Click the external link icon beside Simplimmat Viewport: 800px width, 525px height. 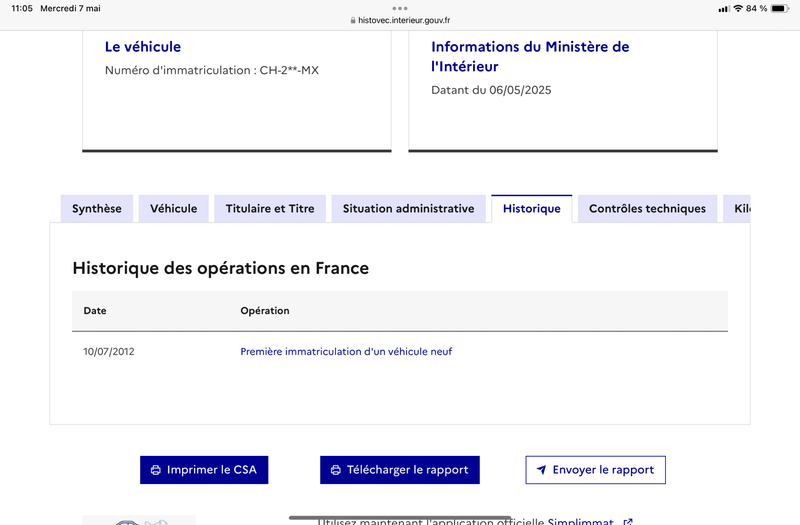627,521
